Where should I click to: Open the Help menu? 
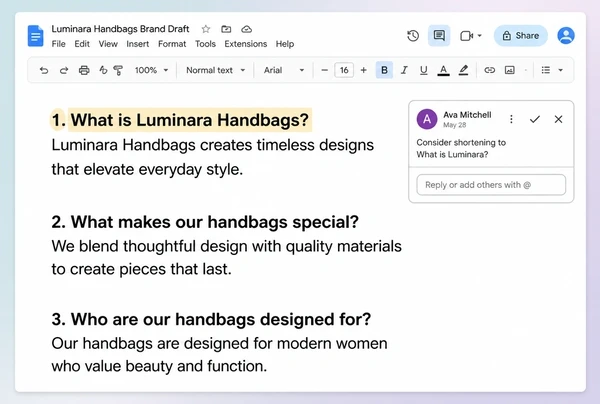pyautogui.click(x=285, y=44)
